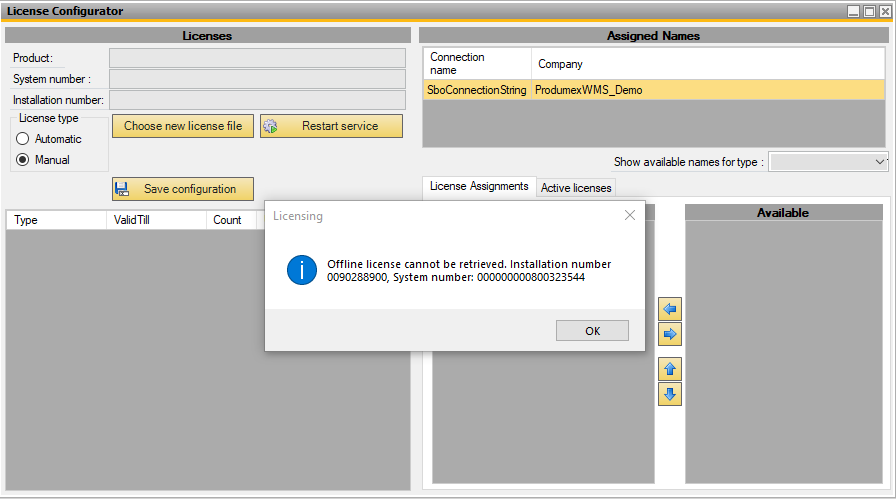Switch to the Active licenses tab
The width and height of the screenshot is (896, 499).
coord(576,187)
